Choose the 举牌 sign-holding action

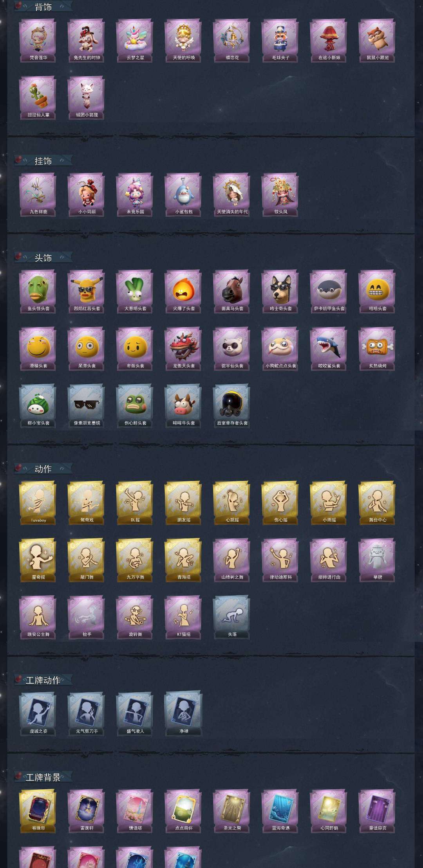[377, 560]
